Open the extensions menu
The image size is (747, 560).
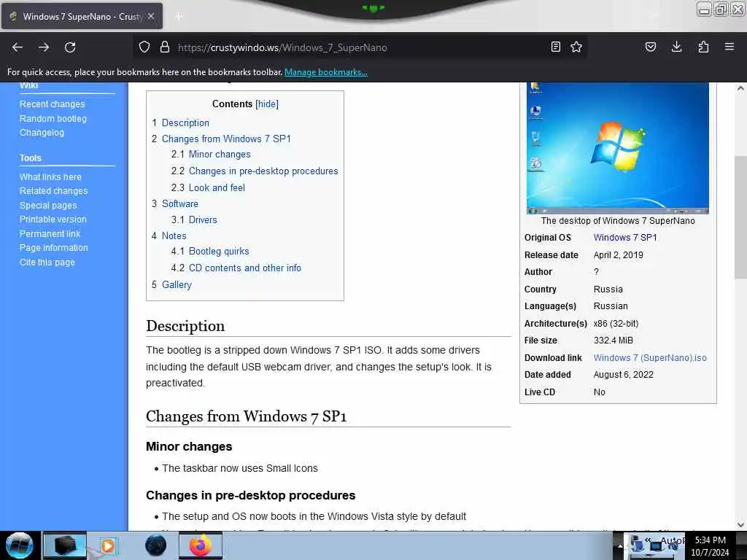click(703, 47)
